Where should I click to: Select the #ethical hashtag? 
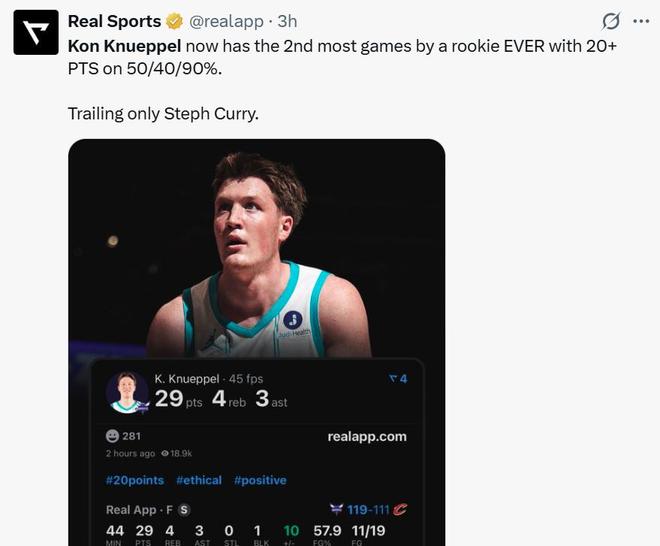point(199,480)
